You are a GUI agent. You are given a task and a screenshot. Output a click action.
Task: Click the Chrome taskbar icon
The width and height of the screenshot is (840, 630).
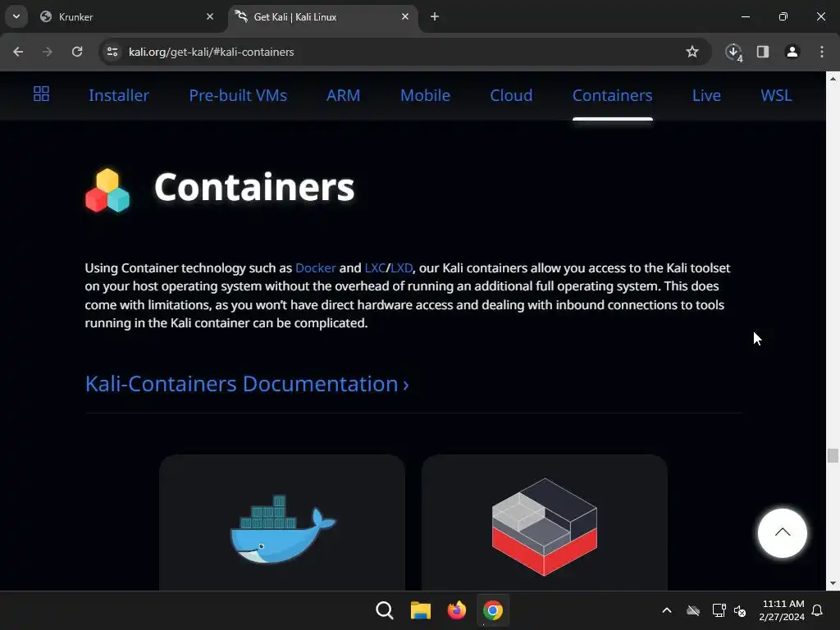pyautogui.click(x=493, y=610)
